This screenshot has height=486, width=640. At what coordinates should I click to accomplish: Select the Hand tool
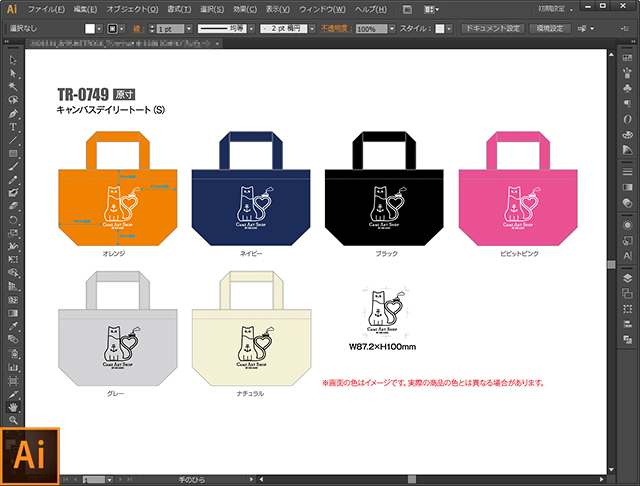[x=13, y=407]
